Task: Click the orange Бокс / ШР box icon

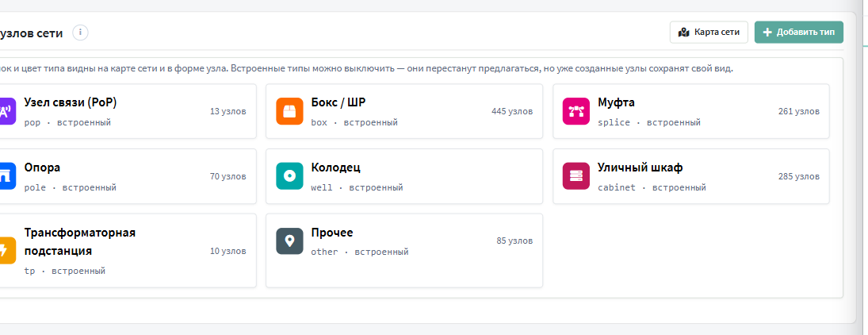Action: pos(289,111)
